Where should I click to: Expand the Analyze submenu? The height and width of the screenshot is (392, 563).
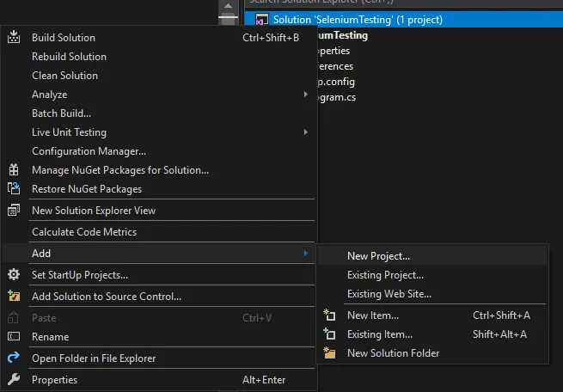[x=305, y=95]
